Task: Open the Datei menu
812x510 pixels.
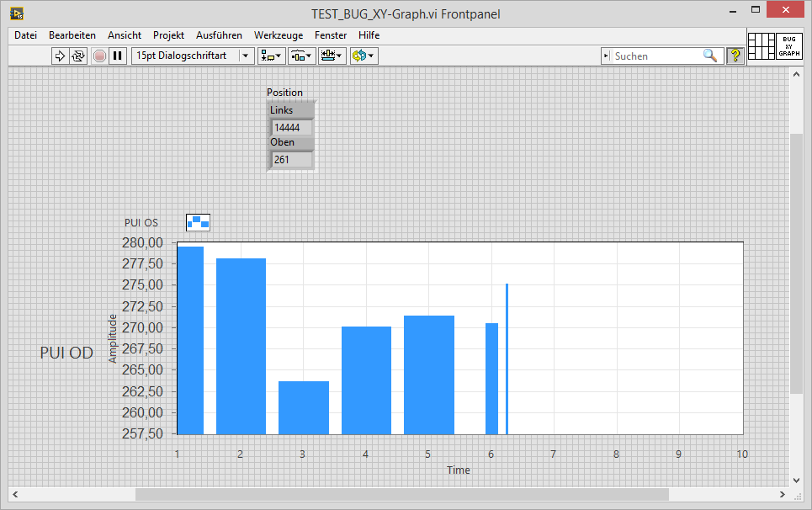Action: click(x=25, y=35)
